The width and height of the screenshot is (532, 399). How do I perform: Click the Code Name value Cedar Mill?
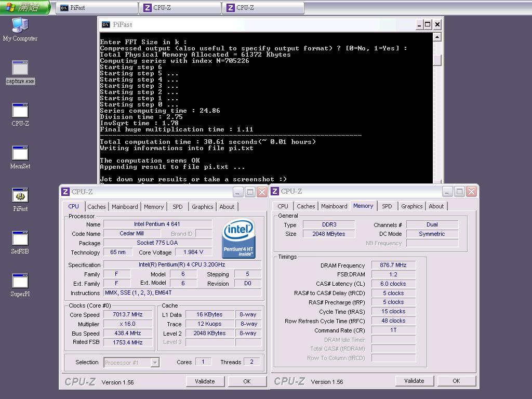point(131,233)
